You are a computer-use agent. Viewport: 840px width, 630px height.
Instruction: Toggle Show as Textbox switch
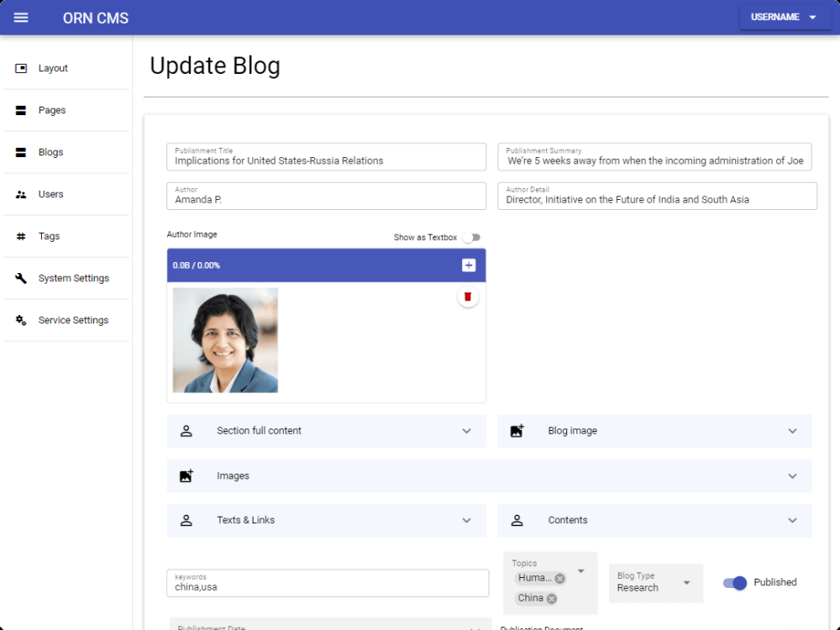tap(472, 238)
